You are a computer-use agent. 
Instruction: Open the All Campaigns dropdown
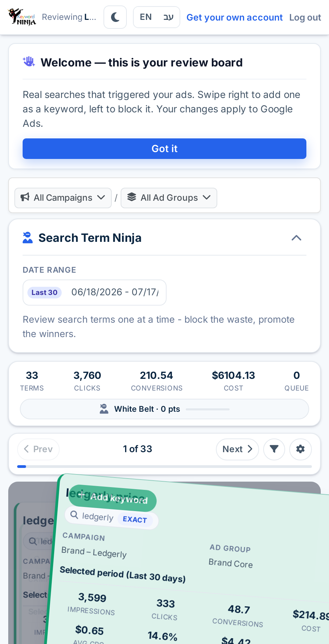pyautogui.click(x=63, y=198)
